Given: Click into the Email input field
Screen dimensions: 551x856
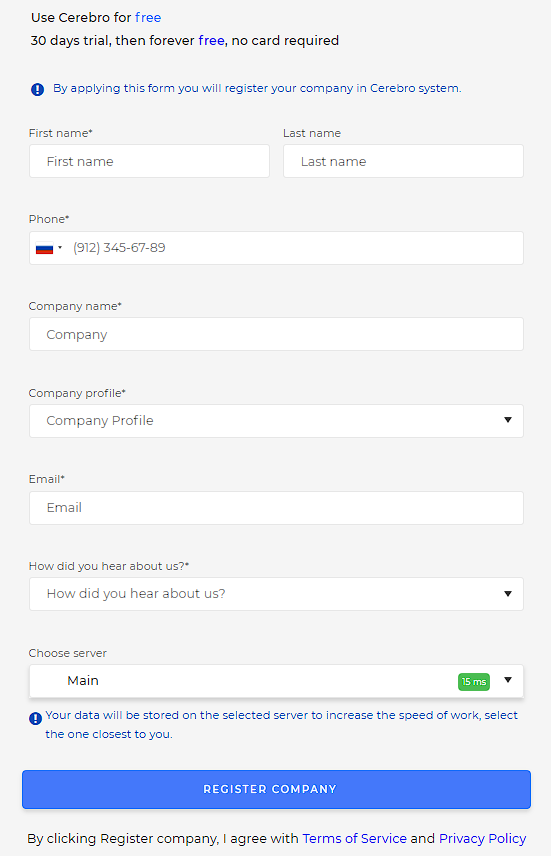Looking at the screenshot, I should [x=276, y=508].
